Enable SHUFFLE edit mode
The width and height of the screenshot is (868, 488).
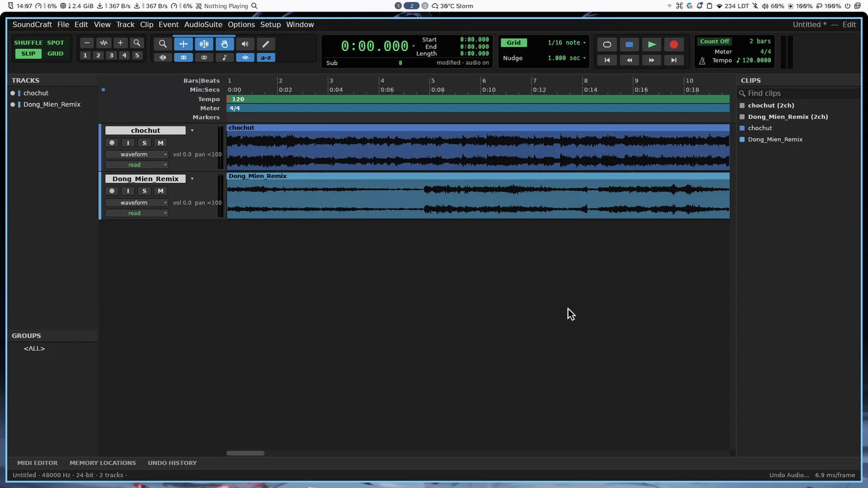pos(28,43)
